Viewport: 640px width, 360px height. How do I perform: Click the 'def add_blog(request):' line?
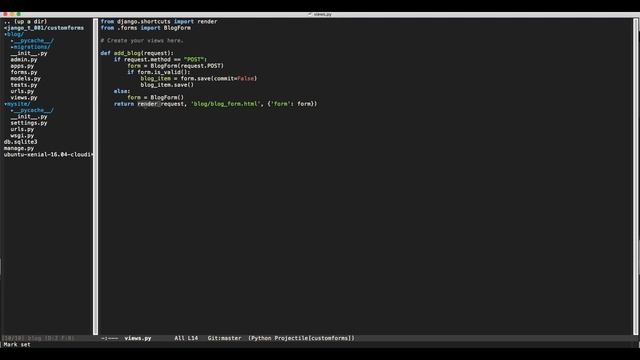(x=137, y=53)
